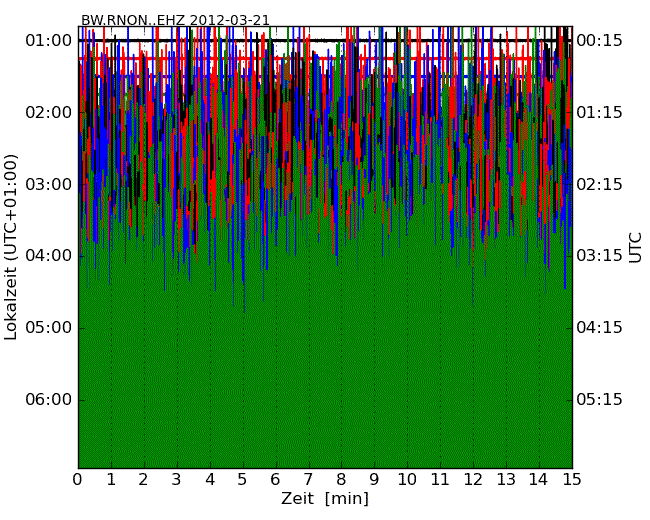The height and width of the screenshot is (520, 650).
Task: Select the 02:00 local time tick label
Action: click(x=49, y=112)
